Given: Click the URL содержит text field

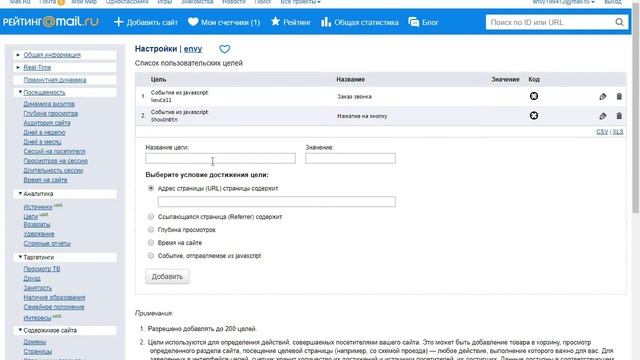Looking at the screenshot, I should click(x=277, y=202).
